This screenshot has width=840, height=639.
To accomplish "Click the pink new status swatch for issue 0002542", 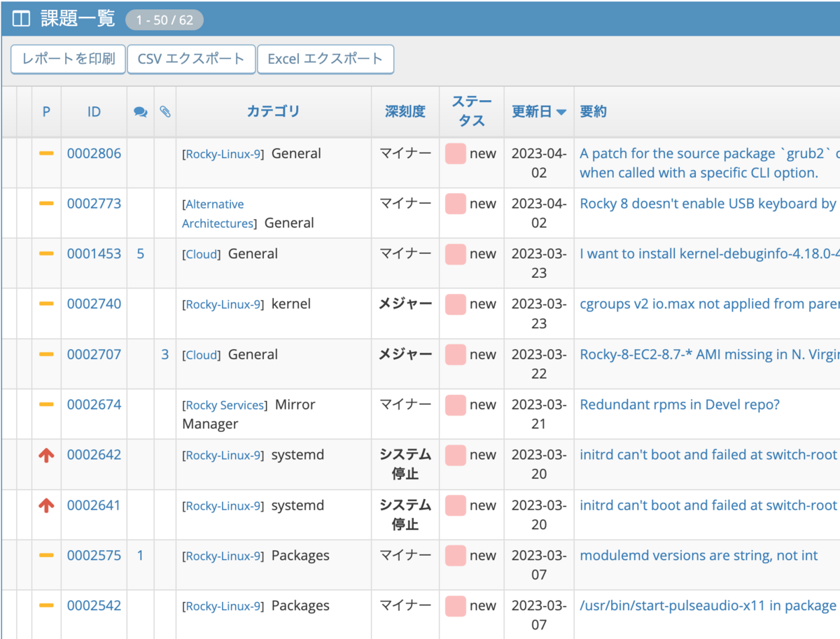I will [455, 606].
